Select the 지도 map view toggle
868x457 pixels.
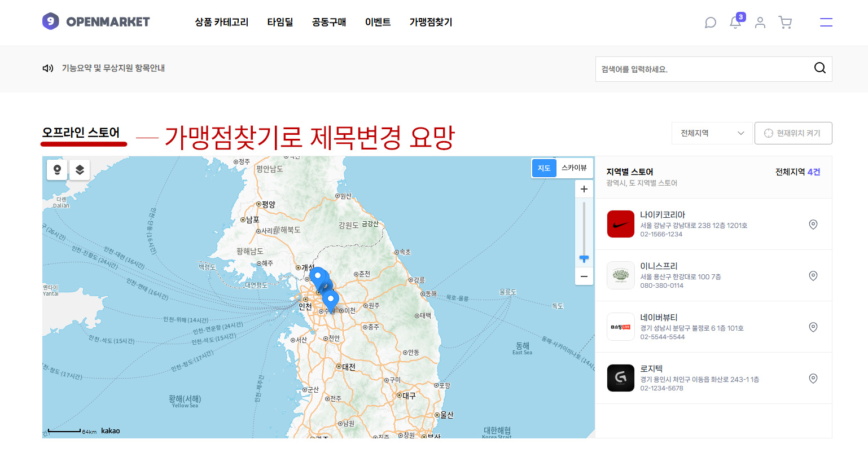(544, 168)
